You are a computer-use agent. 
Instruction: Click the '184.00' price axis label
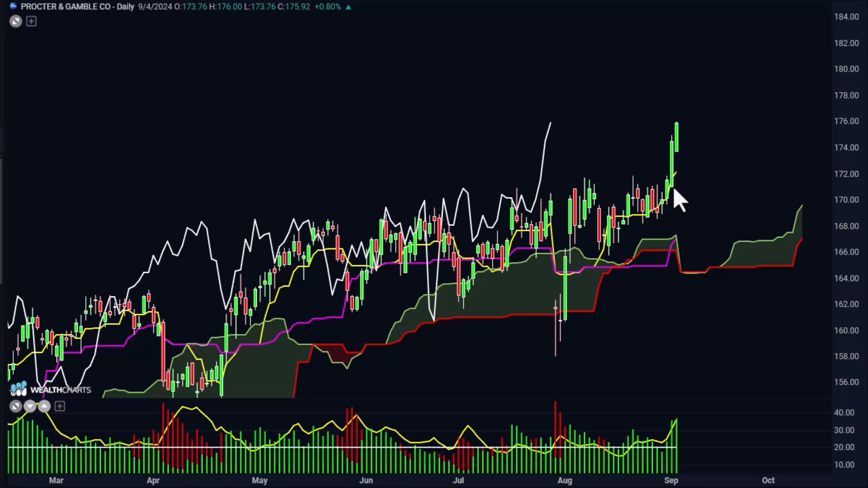tap(846, 17)
